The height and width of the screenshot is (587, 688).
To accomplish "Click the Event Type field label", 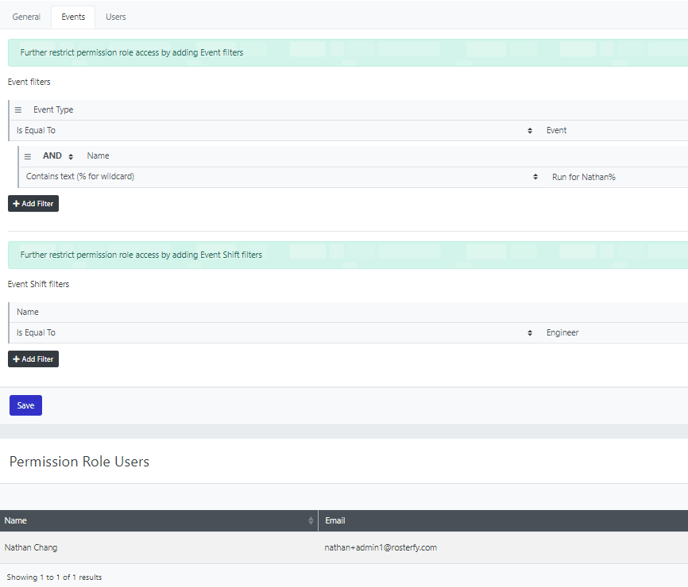I will tap(53, 110).
